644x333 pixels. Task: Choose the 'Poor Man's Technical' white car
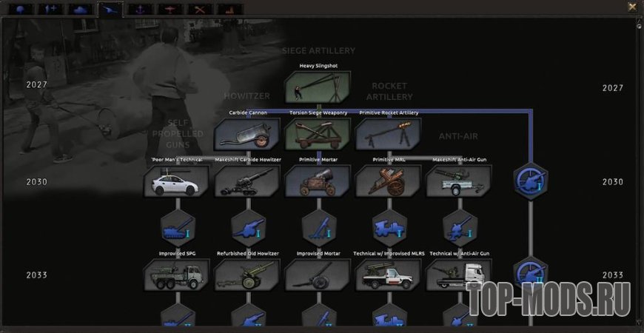coord(175,181)
